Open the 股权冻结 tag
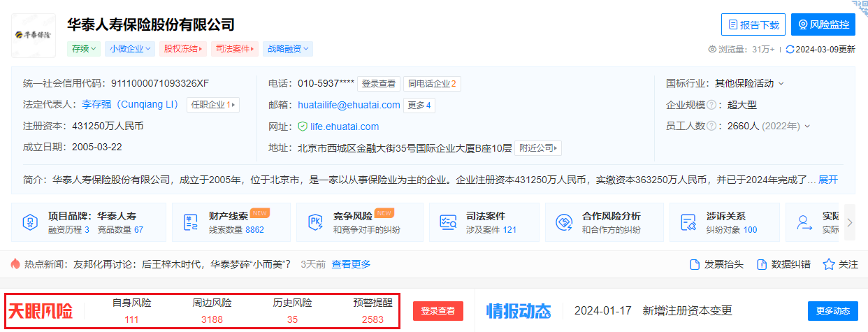This screenshot has height=332, width=868. pyautogui.click(x=183, y=49)
